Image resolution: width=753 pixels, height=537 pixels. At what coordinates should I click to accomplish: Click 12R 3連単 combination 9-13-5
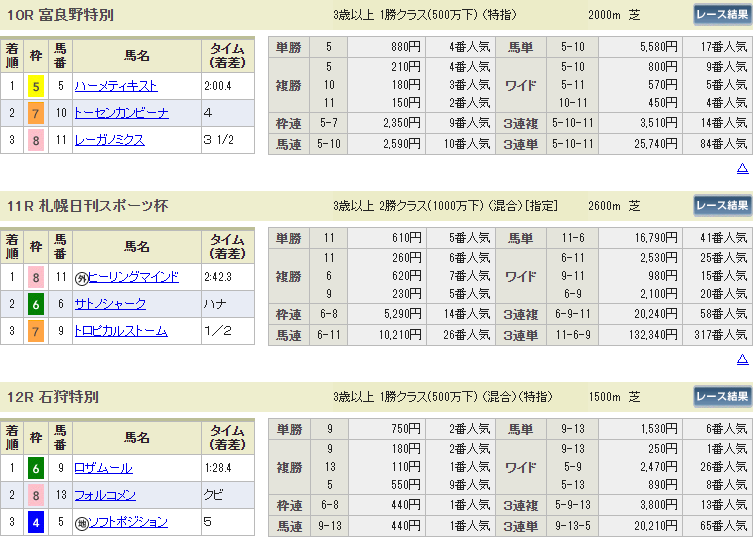click(572, 526)
